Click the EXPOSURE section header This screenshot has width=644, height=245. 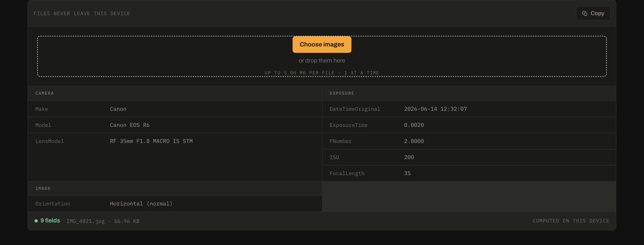coord(342,93)
